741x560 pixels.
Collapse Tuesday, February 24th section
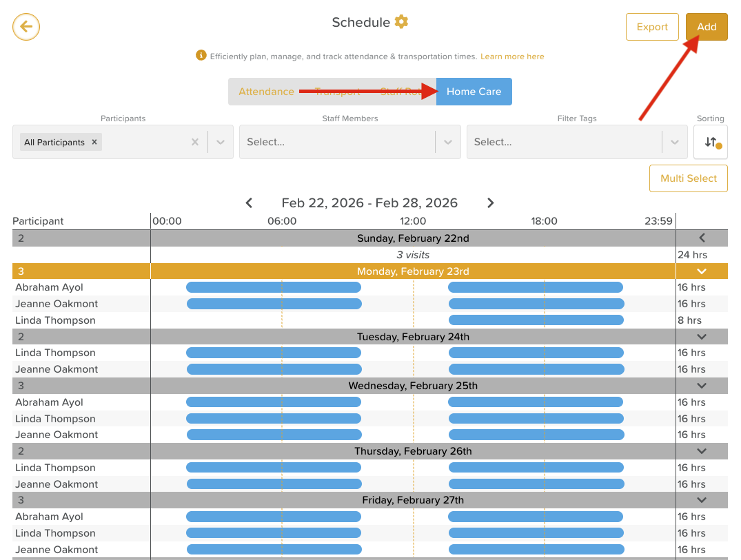[x=702, y=337]
